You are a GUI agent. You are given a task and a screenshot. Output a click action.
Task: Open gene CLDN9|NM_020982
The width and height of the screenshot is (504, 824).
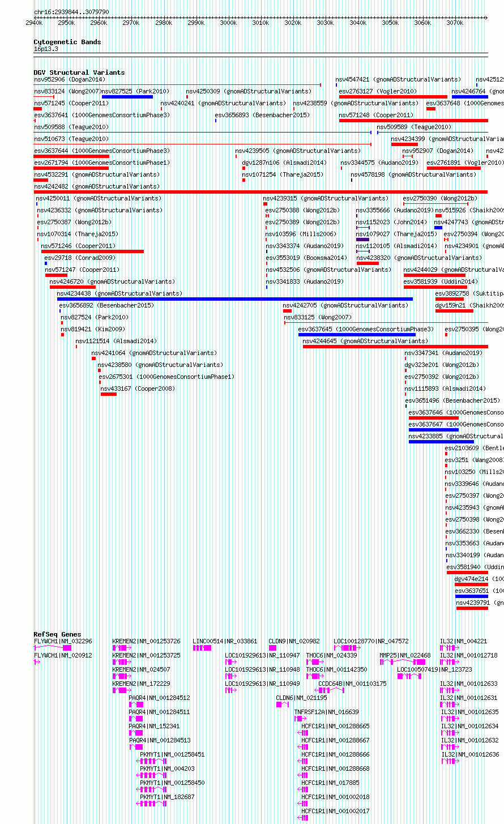pos(294,641)
